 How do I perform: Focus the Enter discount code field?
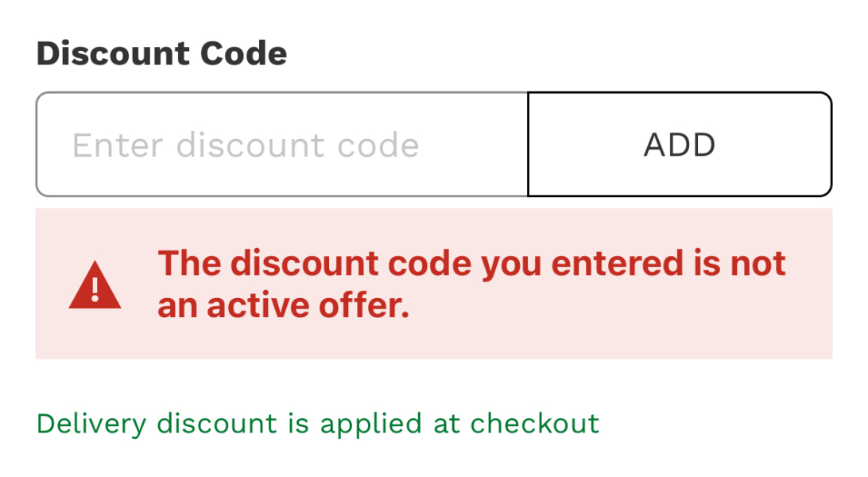[x=281, y=145]
